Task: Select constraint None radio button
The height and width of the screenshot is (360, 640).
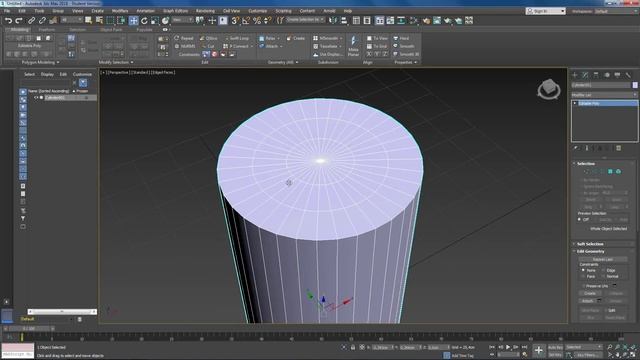Action: 583,270
